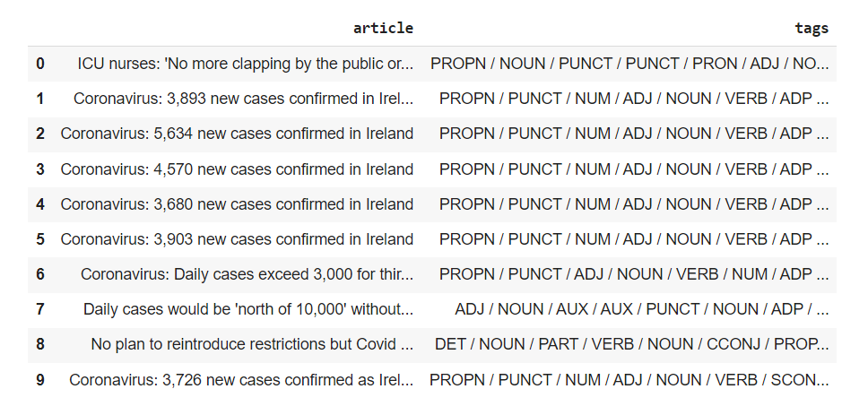
Task: Click the 'Daily cases exceed 3,000' article cell
Action: tap(247, 274)
